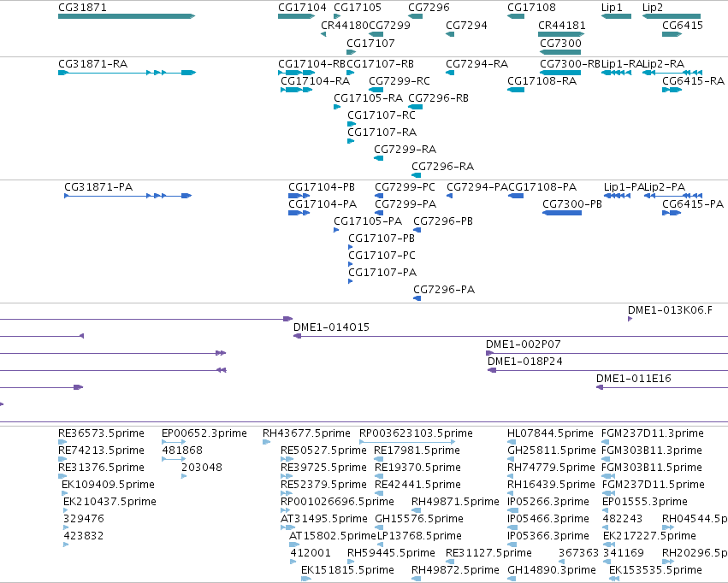Select the CG17107-PC protein label
728x583 pixels.
click(382, 255)
